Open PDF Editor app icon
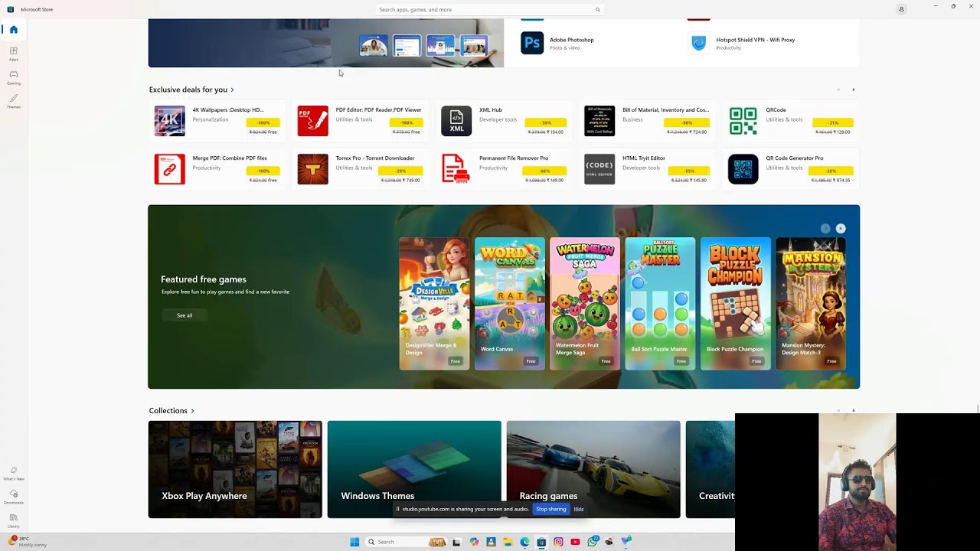980x551 pixels. (x=312, y=121)
